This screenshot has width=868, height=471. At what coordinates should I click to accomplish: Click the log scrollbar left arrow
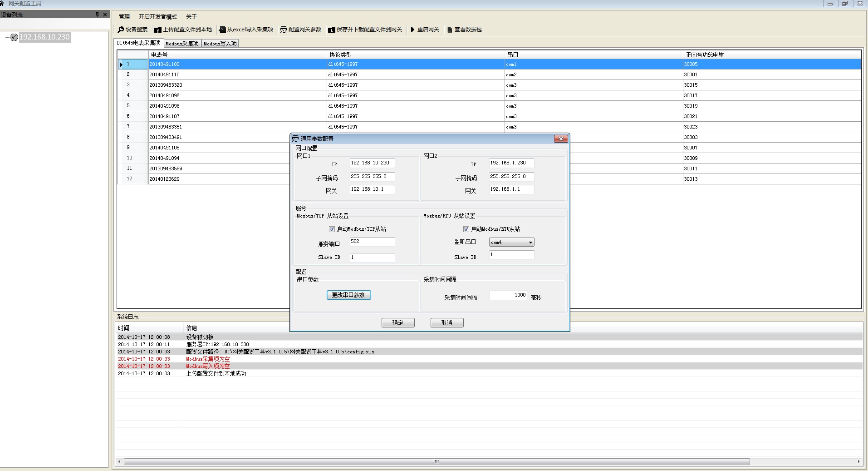(119, 462)
